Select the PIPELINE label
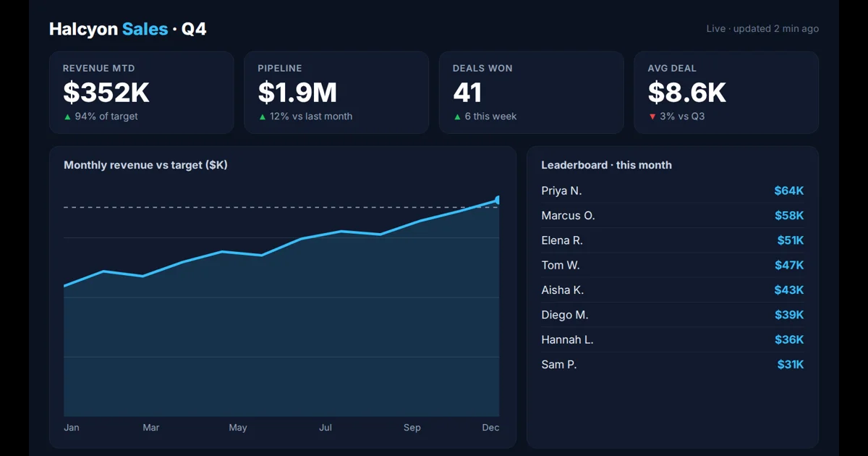Image resolution: width=868 pixels, height=456 pixels. (x=280, y=68)
